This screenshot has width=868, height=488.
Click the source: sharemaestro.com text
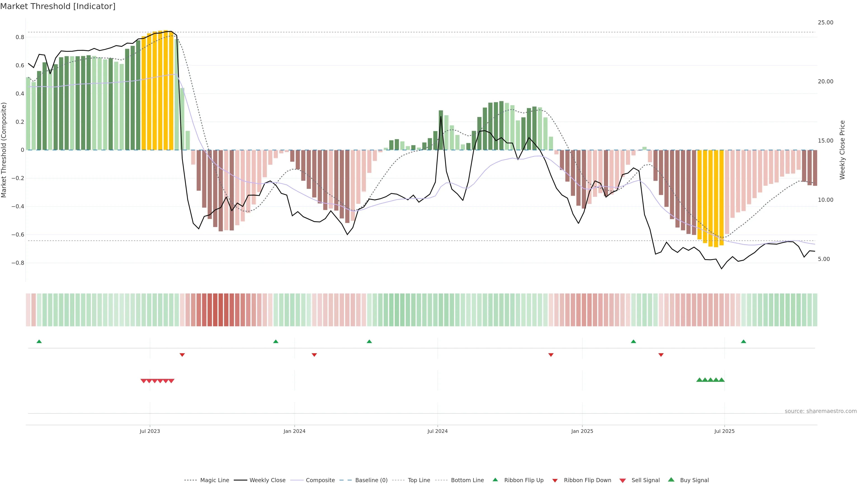coord(821,411)
